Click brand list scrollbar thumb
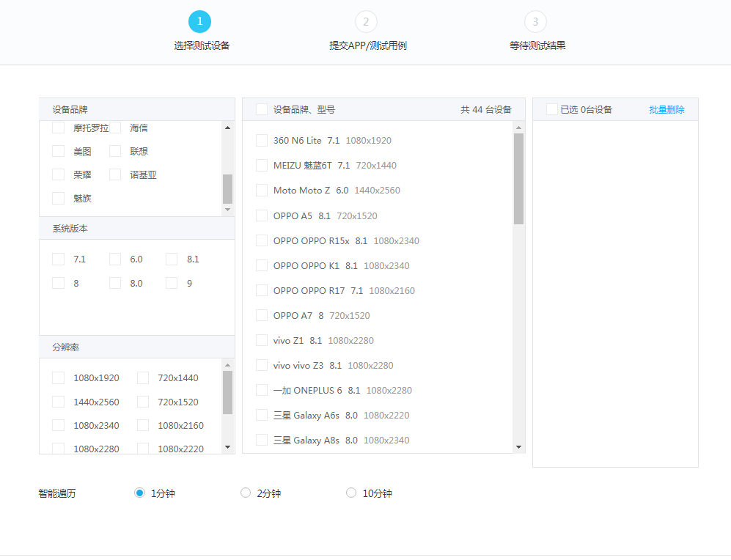 (x=227, y=189)
